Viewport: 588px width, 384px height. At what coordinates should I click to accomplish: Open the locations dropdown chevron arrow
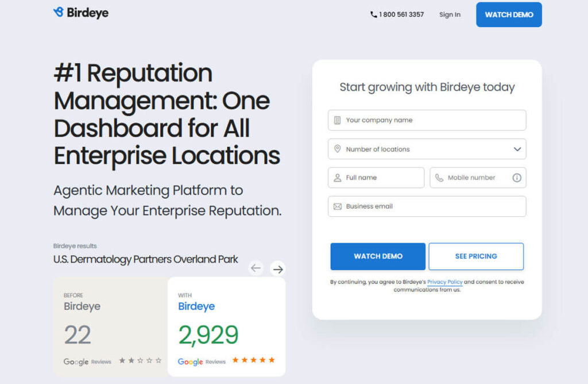517,149
